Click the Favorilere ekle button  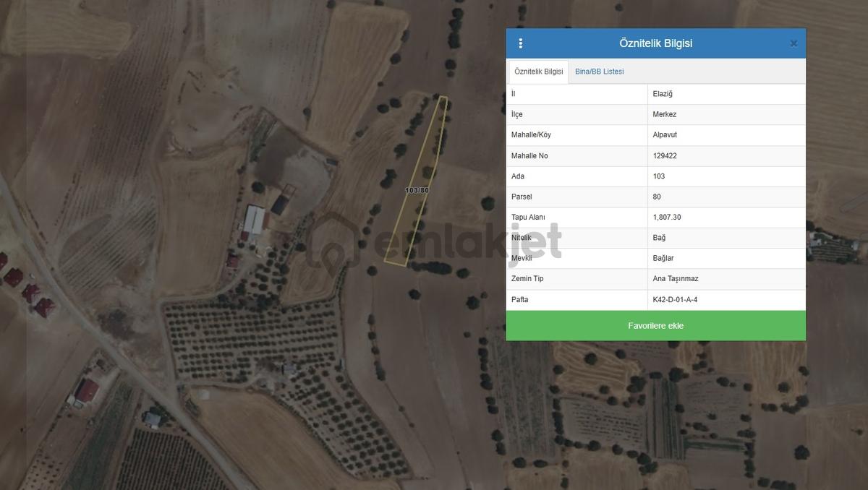655,326
